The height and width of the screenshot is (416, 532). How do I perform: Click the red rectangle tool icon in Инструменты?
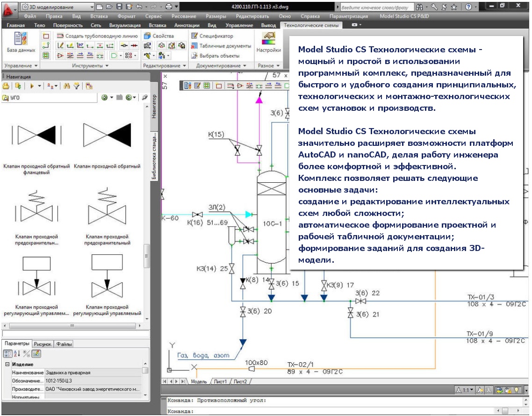(46, 36)
